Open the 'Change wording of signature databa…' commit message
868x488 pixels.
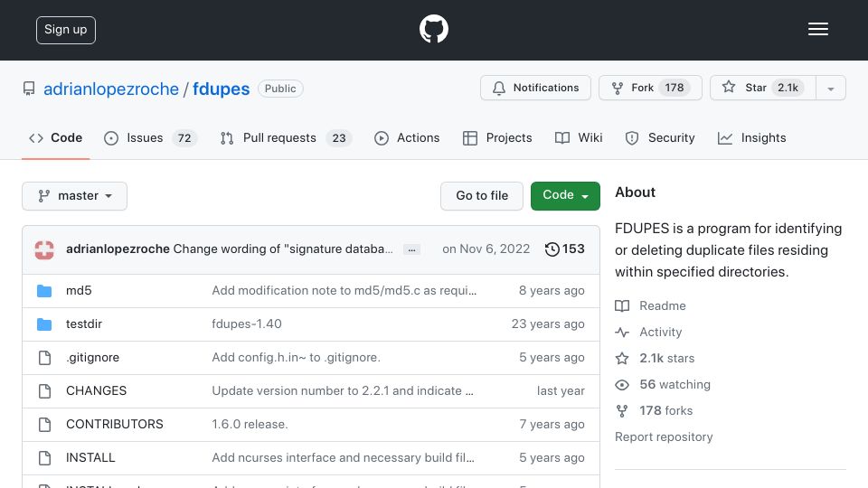283,249
